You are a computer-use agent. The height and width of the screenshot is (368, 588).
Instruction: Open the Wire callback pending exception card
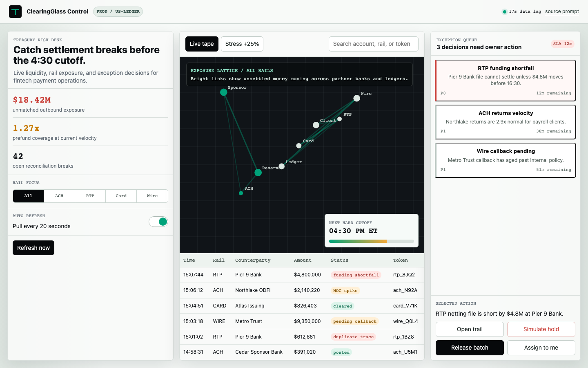(x=506, y=160)
